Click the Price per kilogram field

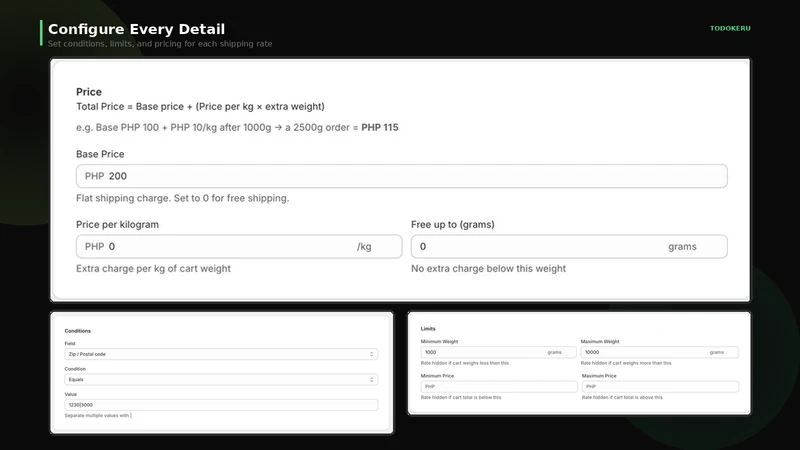[x=239, y=246]
